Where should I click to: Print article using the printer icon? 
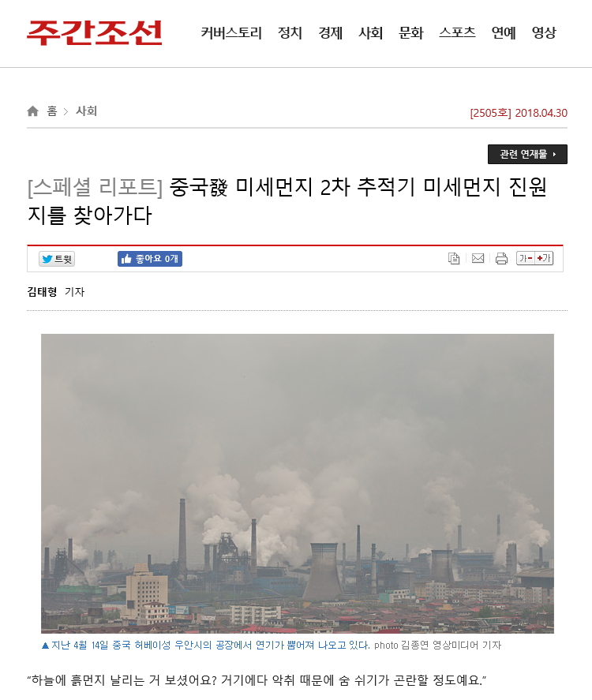click(501, 259)
